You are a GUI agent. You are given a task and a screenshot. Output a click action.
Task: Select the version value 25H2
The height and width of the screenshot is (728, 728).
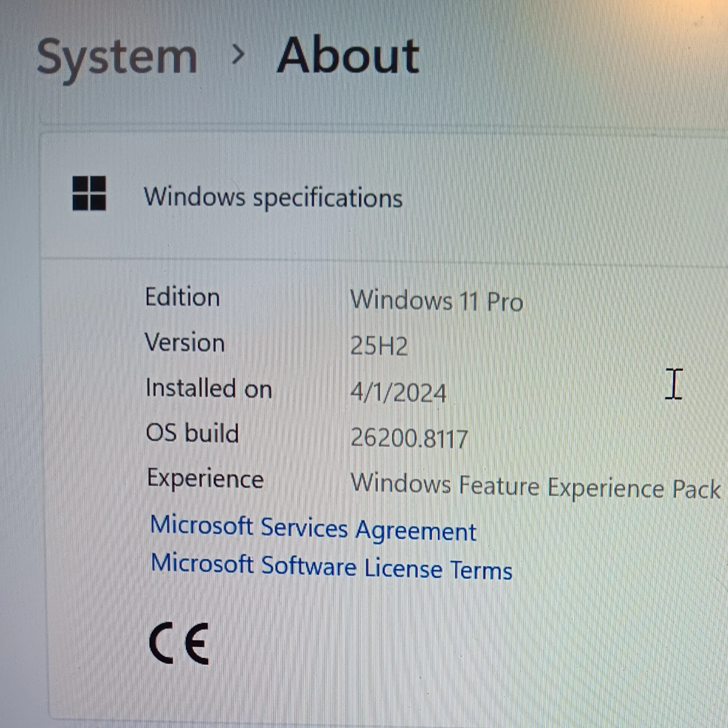379,346
